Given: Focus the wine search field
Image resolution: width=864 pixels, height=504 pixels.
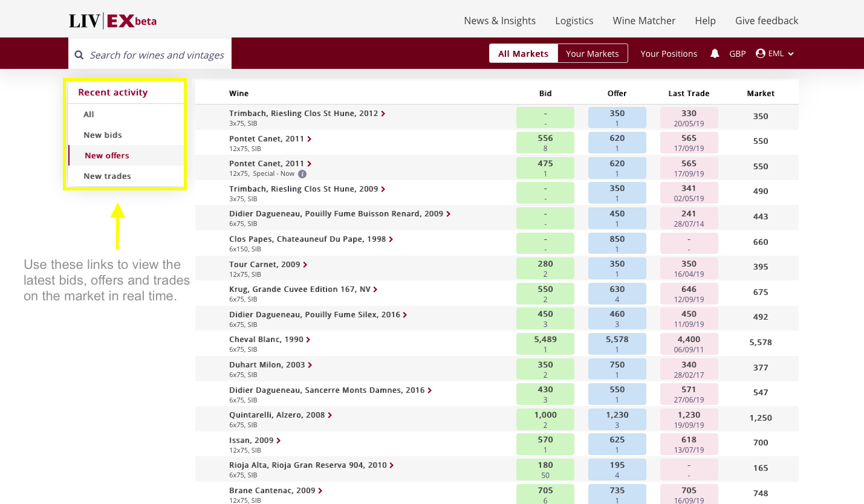Looking at the screenshot, I should click(x=150, y=55).
